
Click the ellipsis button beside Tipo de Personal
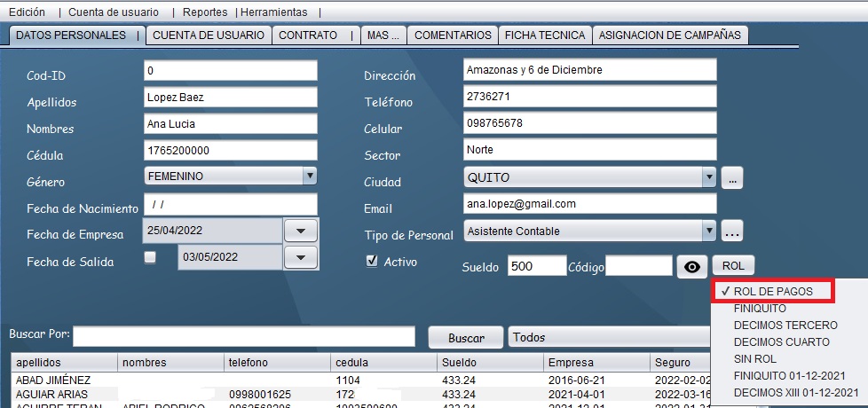[731, 232]
